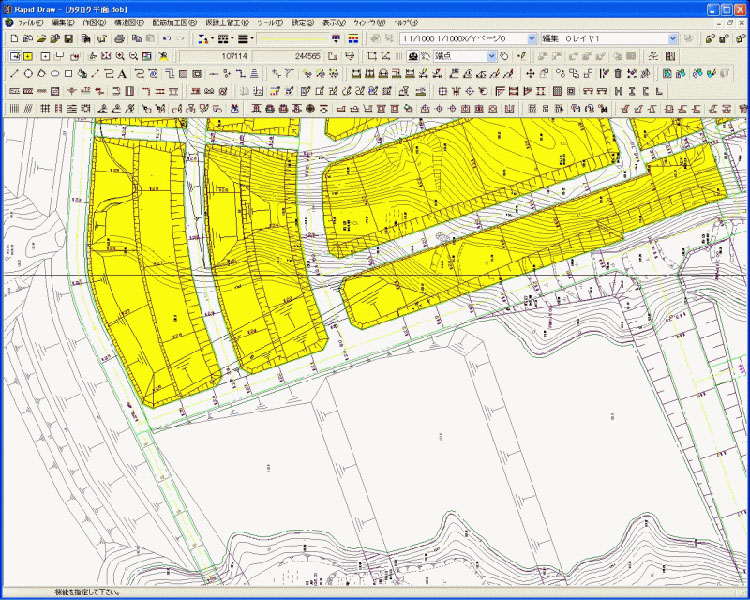Image resolution: width=750 pixels, height=600 pixels.
Task: Toggle the yellow highlighted mode button
Action: [x=27, y=56]
